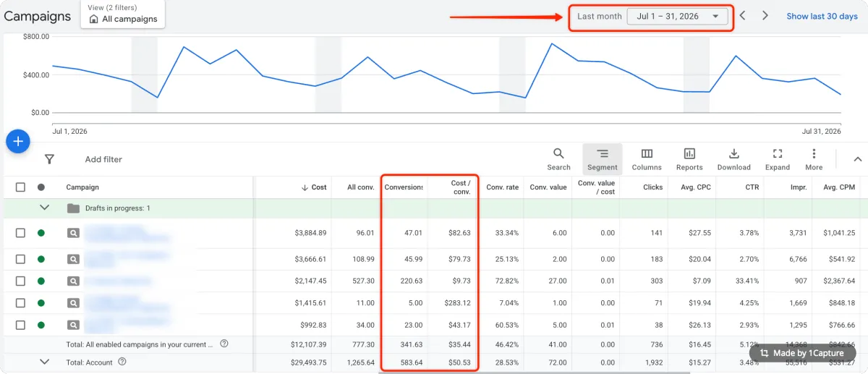Select the checkbox for the $992.83 campaign
This screenshot has width=868, height=374.
(20, 325)
